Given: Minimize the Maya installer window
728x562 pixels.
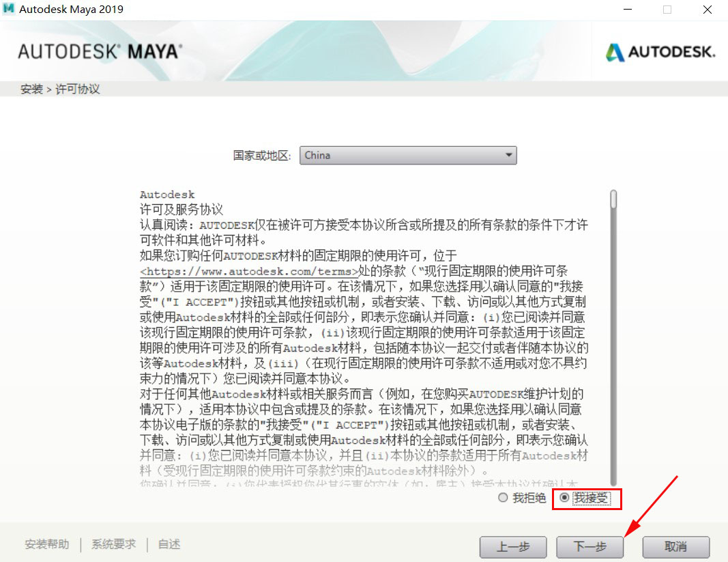Looking at the screenshot, I should click(628, 10).
